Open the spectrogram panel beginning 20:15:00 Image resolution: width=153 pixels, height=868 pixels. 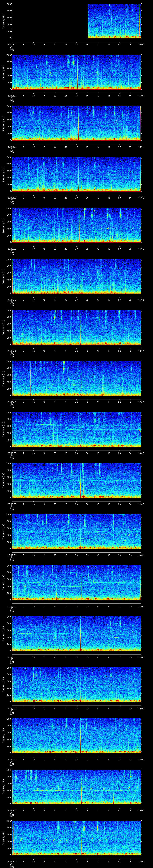[x=77, y=327]
